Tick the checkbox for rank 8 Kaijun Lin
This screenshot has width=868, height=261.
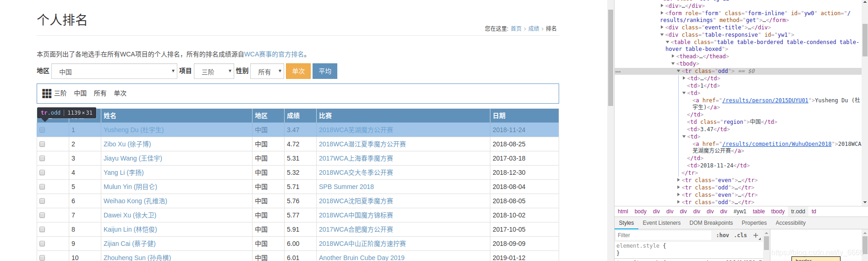42,229
